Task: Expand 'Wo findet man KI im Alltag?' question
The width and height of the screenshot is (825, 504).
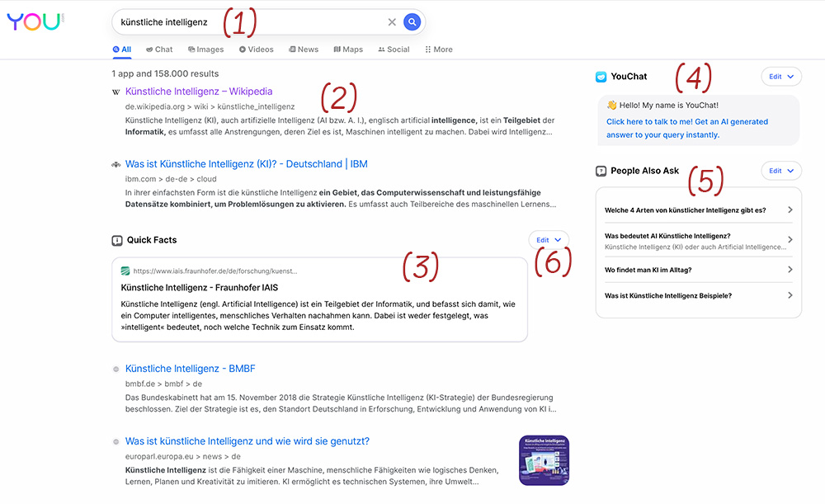Action: [699, 270]
